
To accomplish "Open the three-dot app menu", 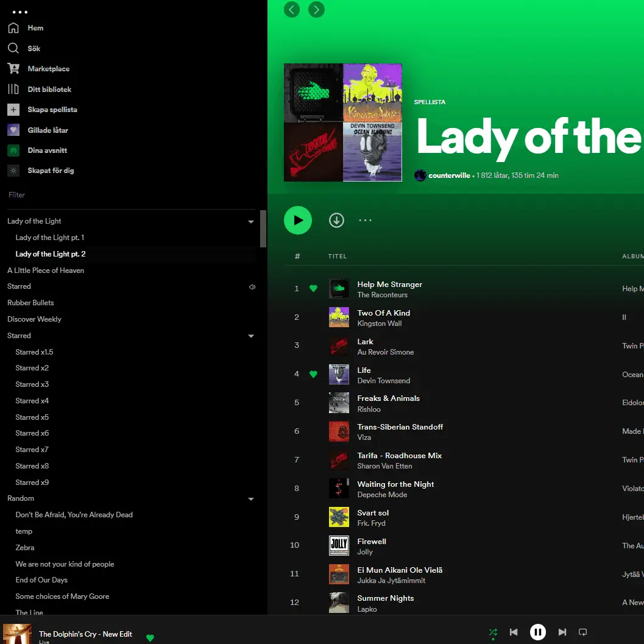I will tap(19, 12).
